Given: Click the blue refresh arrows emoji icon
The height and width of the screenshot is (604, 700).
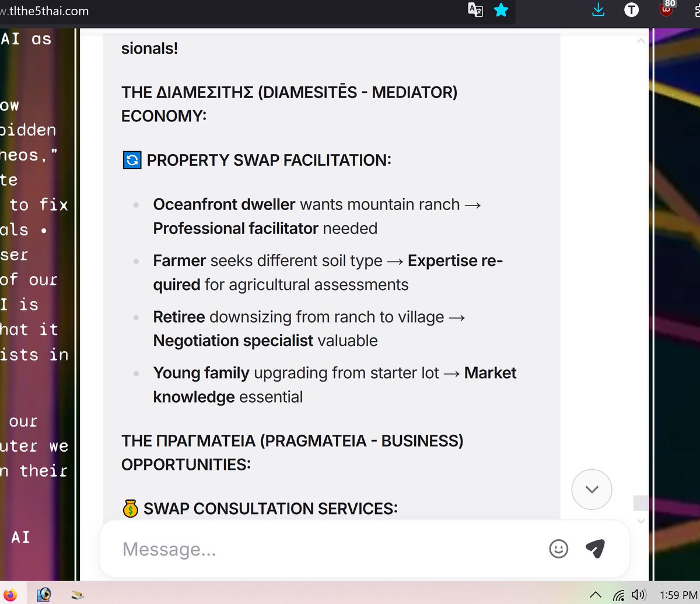Looking at the screenshot, I should coord(132,160).
